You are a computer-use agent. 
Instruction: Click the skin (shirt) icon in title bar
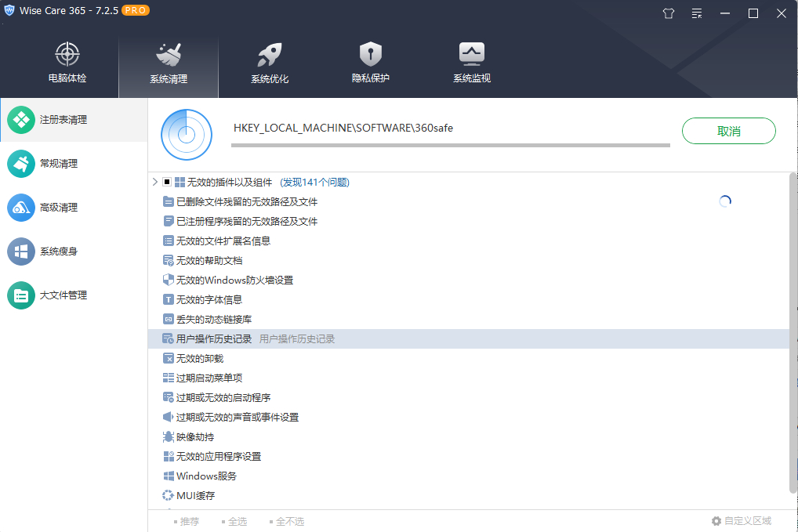click(669, 14)
